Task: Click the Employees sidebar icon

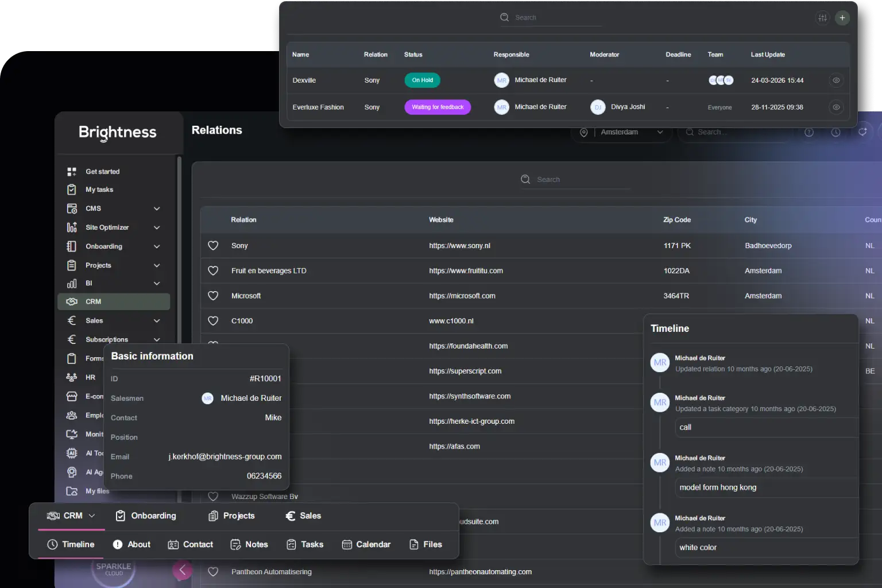Action: click(x=72, y=415)
